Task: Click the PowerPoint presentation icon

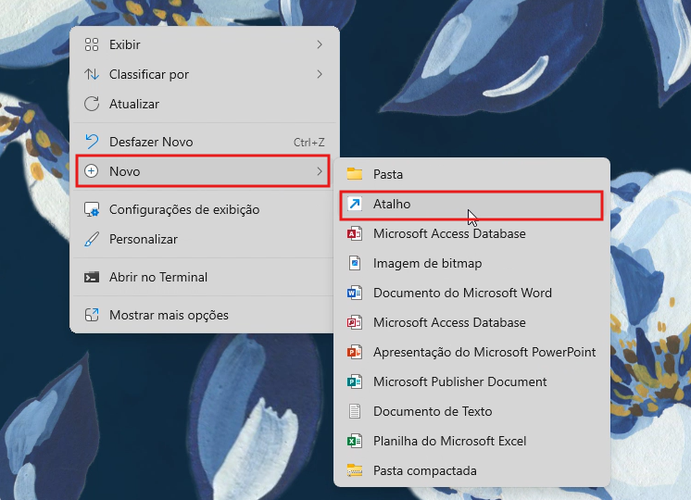Action: [354, 352]
